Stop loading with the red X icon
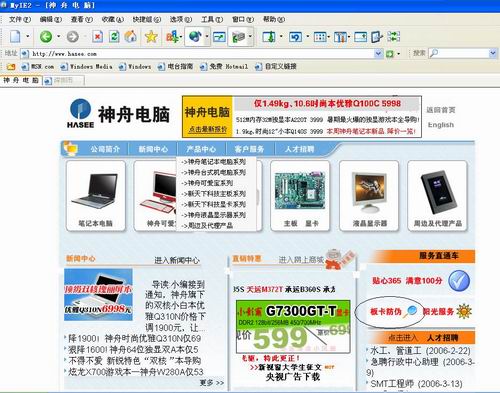500x393 pixels. [97, 36]
